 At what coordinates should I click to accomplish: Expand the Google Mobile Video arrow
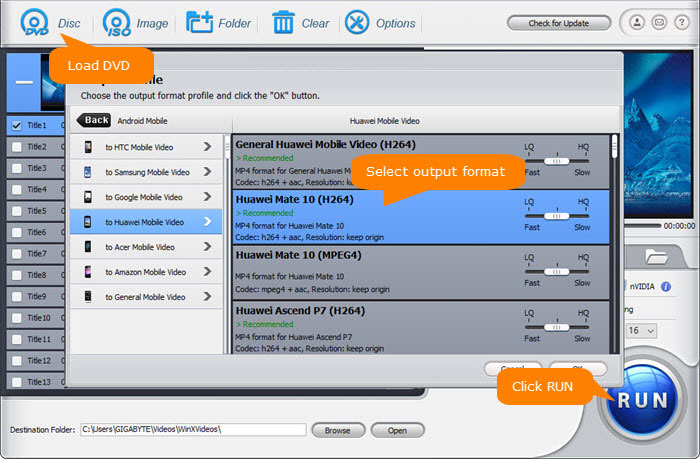[x=207, y=196]
